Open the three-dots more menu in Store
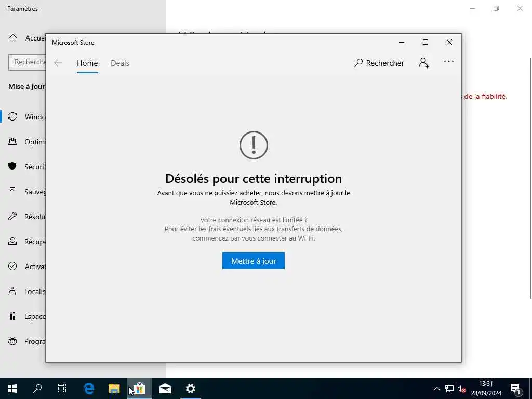Viewport: 532px width, 399px height. click(x=448, y=61)
